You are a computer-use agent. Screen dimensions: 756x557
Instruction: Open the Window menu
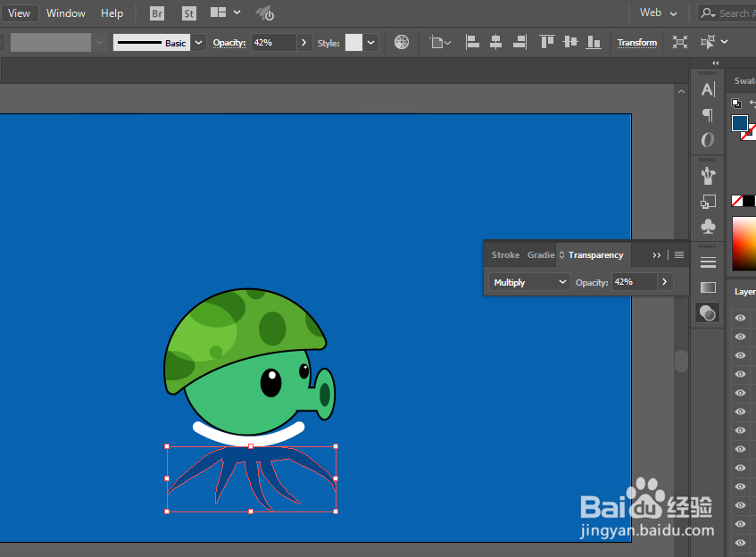65,13
